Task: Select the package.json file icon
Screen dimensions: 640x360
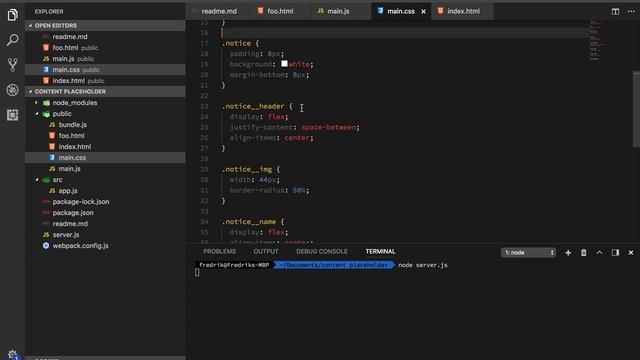Action: click(x=46, y=213)
